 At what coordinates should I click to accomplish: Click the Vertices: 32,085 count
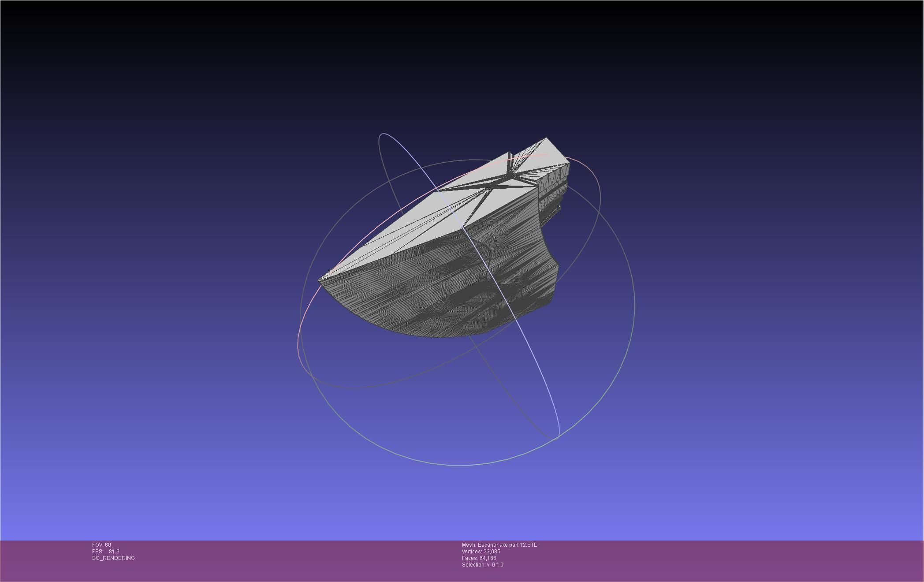[x=481, y=552]
